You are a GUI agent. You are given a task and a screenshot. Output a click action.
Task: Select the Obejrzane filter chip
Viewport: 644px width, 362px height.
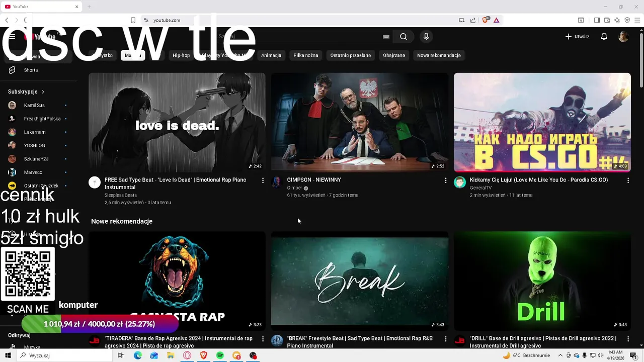pyautogui.click(x=394, y=55)
